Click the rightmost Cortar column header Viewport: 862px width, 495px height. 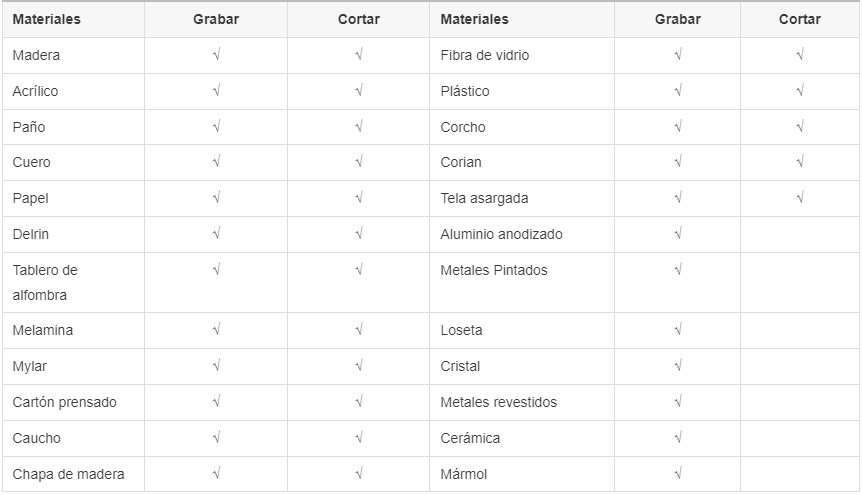pyautogui.click(x=800, y=19)
